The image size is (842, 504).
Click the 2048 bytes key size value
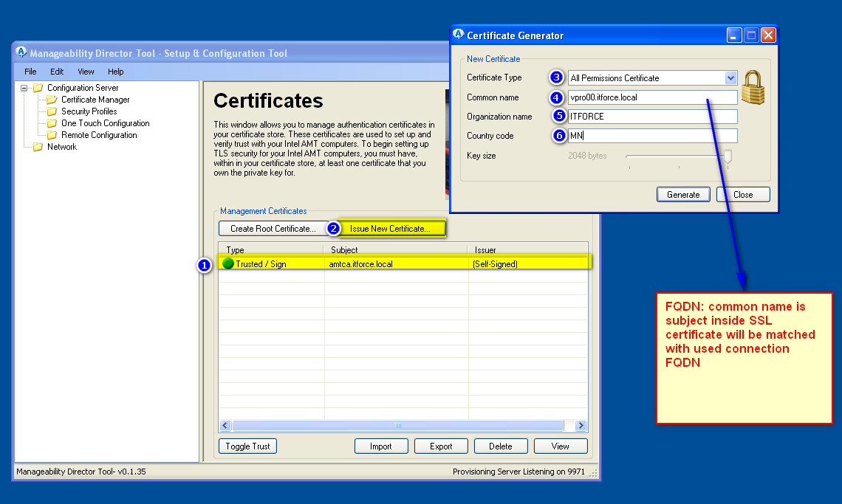[587, 156]
